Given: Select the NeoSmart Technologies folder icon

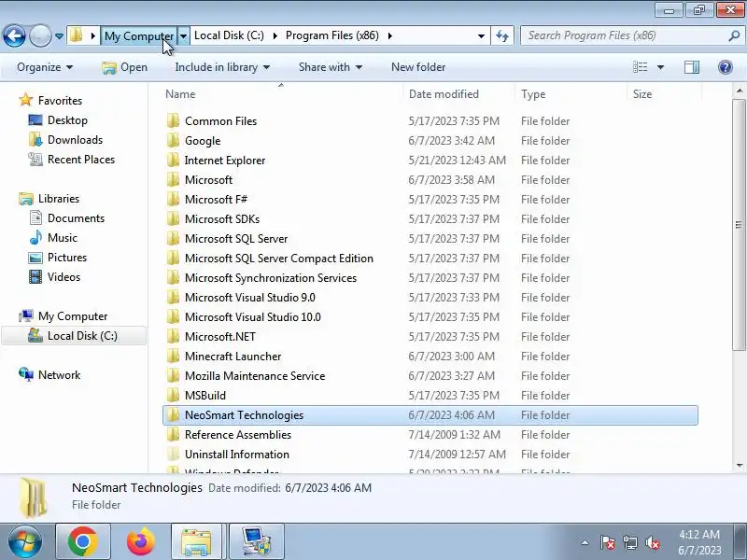Looking at the screenshot, I should [173, 414].
